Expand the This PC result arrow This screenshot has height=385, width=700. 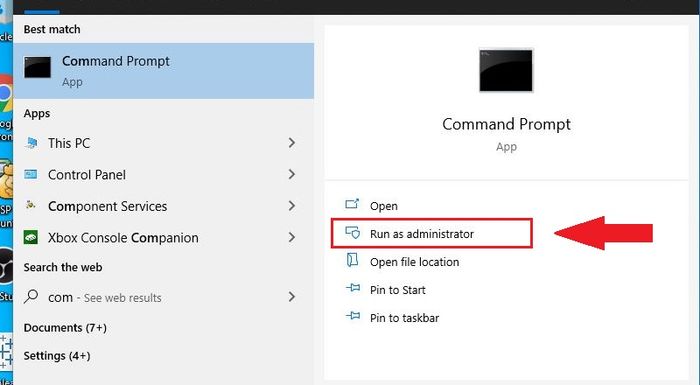(292, 143)
